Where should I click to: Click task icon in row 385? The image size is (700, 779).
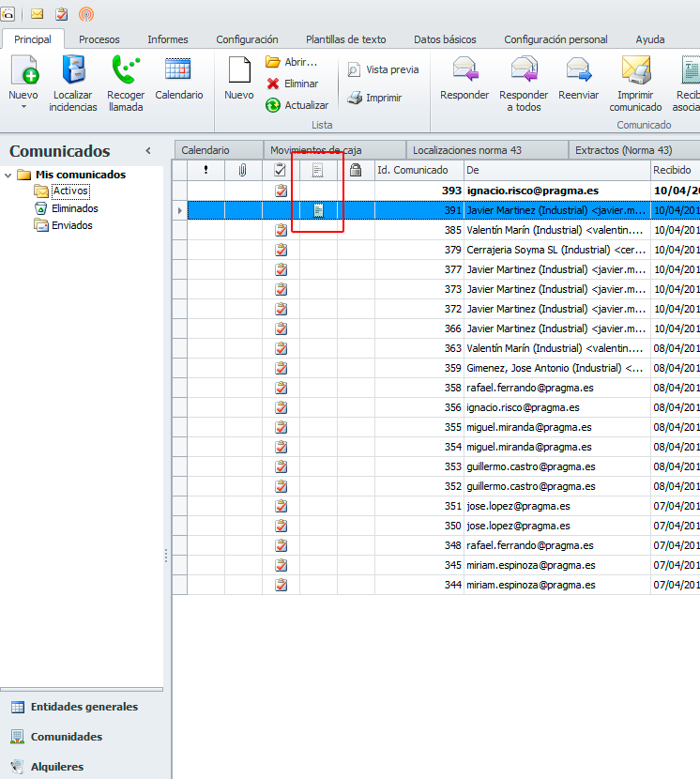click(x=282, y=230)
